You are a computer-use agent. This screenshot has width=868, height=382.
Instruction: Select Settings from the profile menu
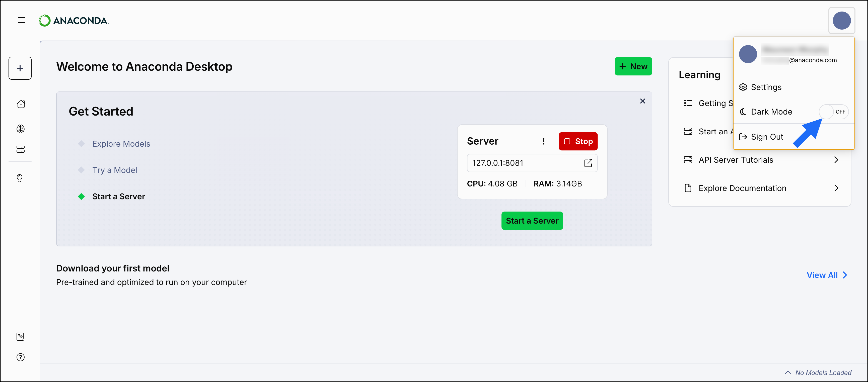766,87
